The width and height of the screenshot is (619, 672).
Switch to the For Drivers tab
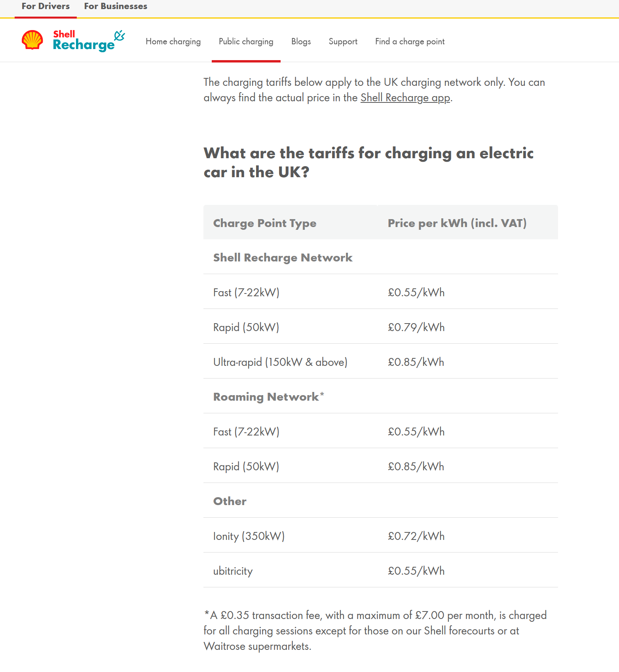coord(46,7)
